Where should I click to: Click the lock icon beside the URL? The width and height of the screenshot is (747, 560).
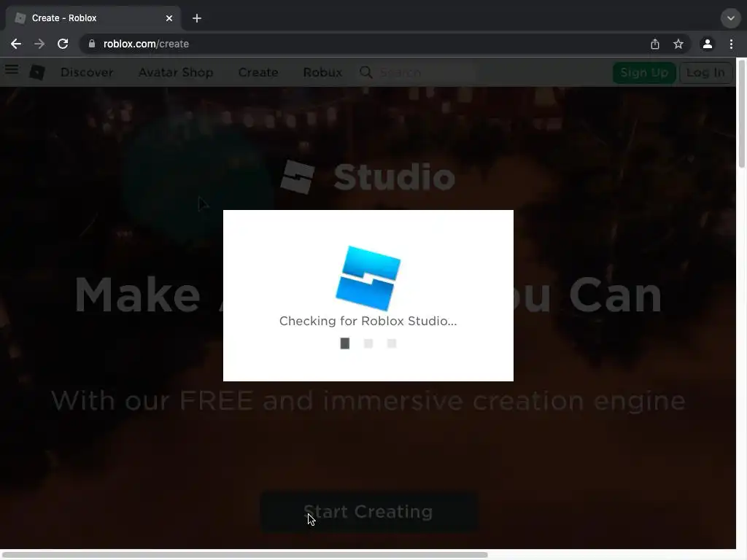92,44
